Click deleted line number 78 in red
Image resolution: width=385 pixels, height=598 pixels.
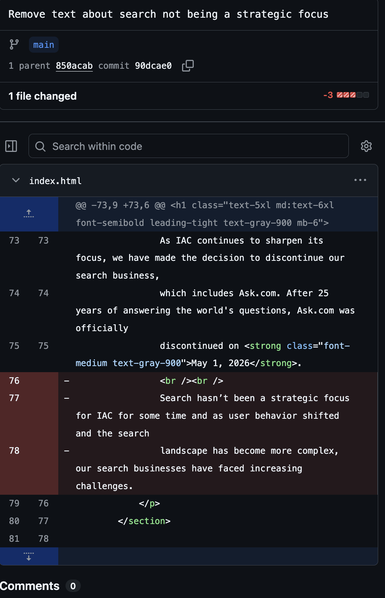click(14, 451)
